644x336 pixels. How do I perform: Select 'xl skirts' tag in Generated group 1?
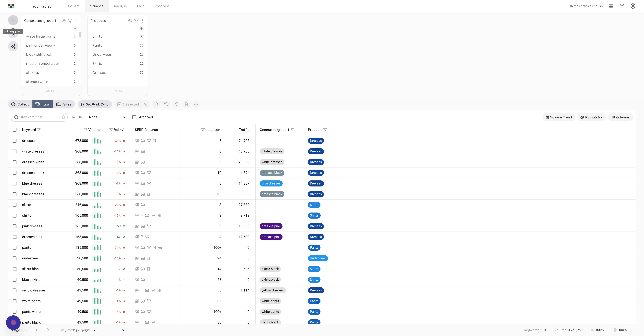[51, 73]
